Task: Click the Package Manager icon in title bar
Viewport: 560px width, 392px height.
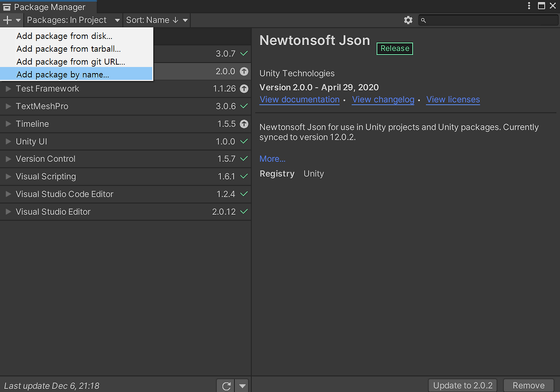Action: [x=7, y=7]
